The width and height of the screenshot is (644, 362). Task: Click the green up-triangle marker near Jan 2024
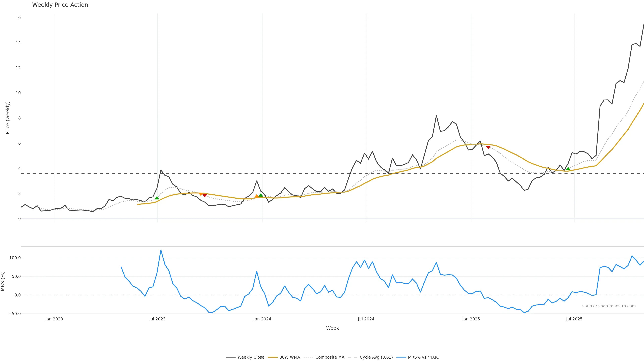click(x=261, y=195)
